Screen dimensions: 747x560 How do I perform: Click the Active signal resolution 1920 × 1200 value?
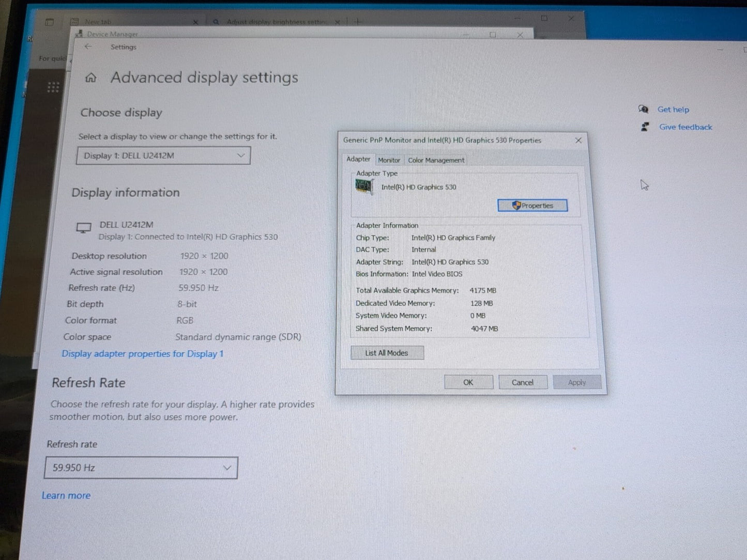click(203, 272)
